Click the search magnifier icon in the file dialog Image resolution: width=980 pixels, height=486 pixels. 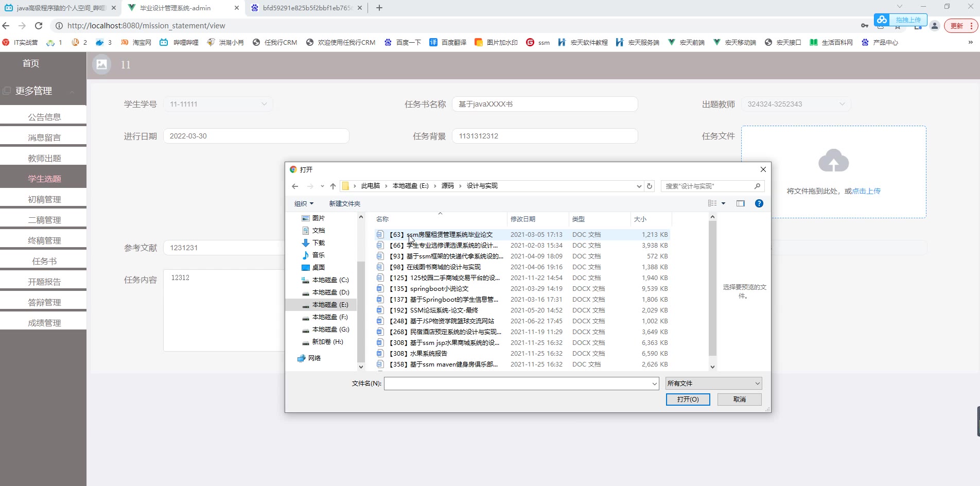pos(757,186)
